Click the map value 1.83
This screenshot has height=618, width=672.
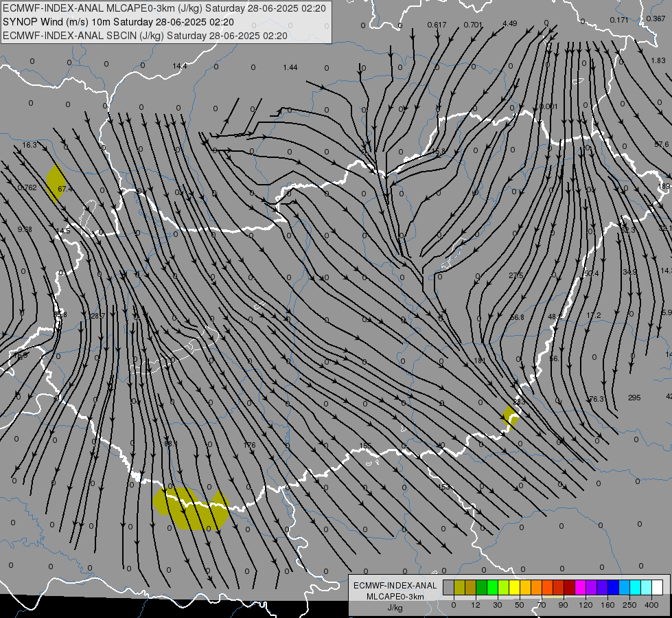(658, 60)
